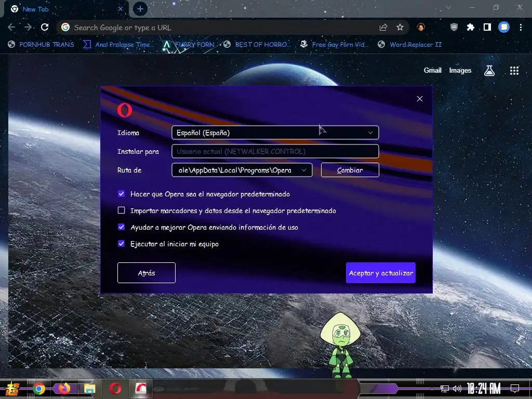Viewport: 532px width, 399px height.
Task: Click the uBlock shield extension icon
Action: tap(454, 27)
